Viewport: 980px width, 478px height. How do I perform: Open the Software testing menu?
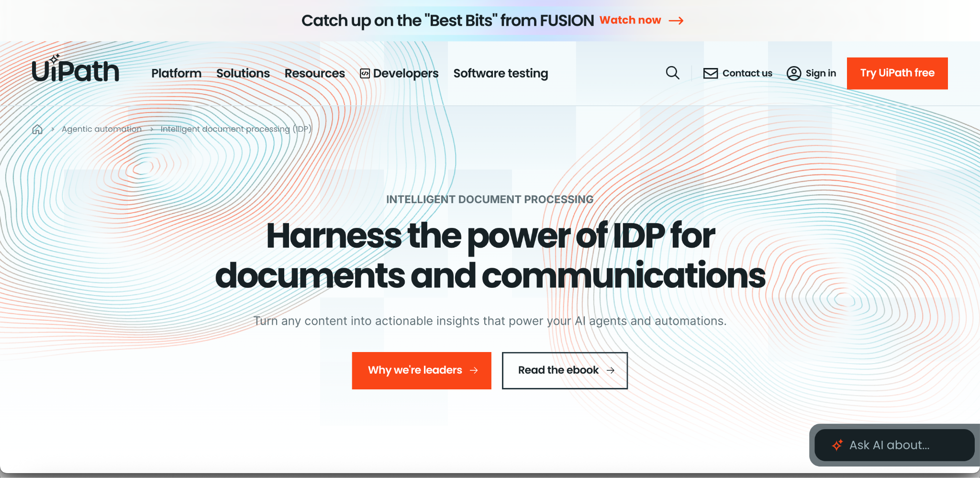coord(501,73)
